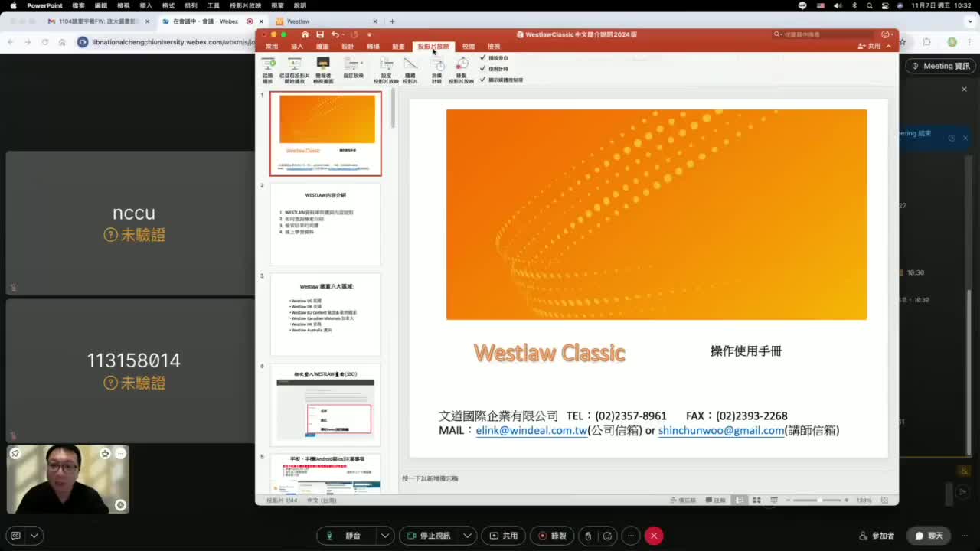The height and width of the screenshot is (551, 980).
Task: Switch to the 校閱 ribbon tab
Action: [469, 46]
